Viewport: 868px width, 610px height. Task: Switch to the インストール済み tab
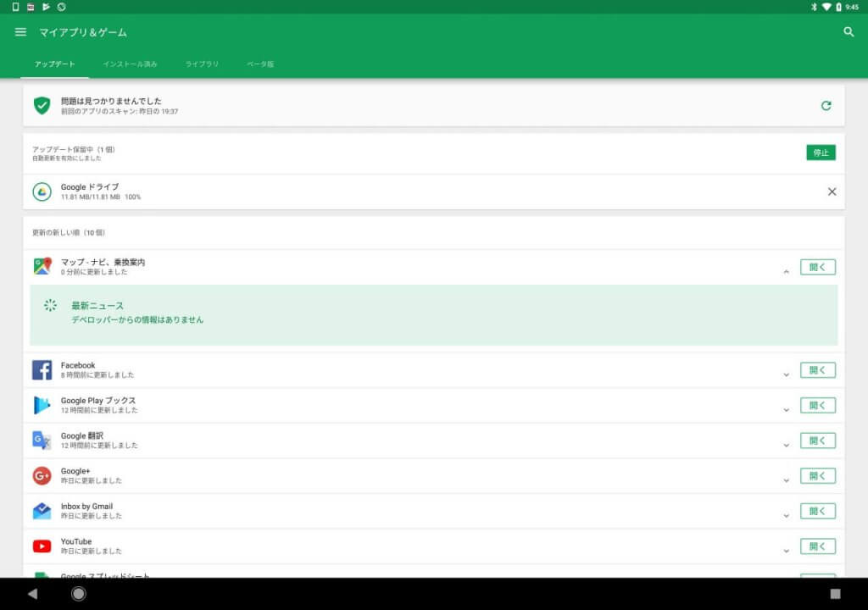(x=130, y=64)
